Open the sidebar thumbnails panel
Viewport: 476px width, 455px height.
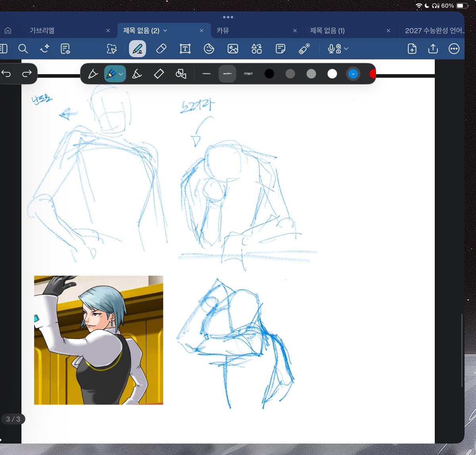point(3,48)
